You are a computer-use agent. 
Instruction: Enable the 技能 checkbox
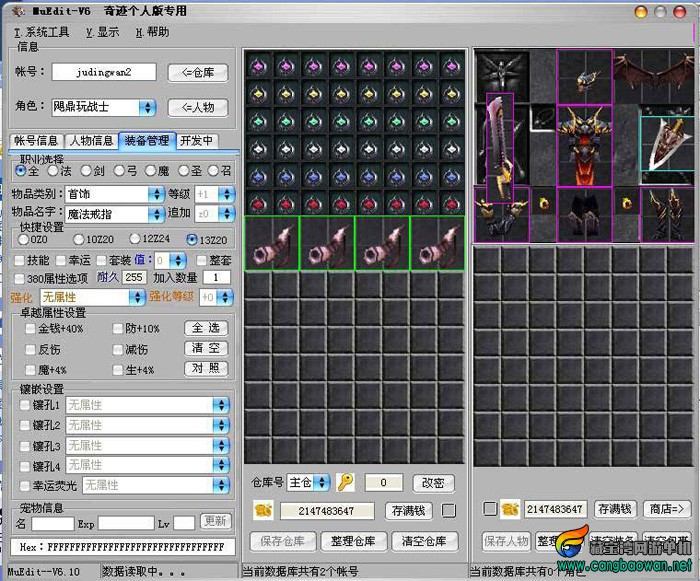[x=19, y=260]
